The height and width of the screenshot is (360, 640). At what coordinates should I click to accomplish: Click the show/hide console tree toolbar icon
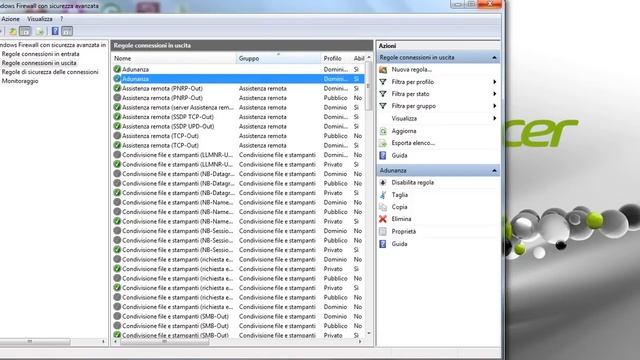(x=25, y=31)
